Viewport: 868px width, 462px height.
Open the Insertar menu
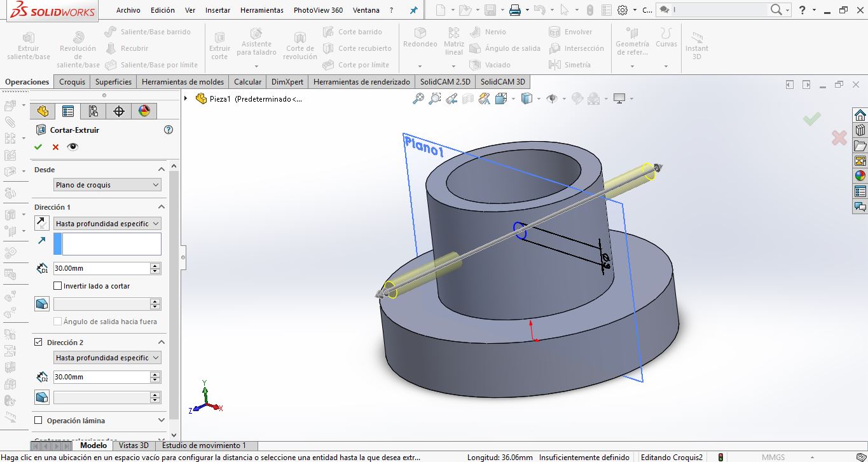pos(218,10)
